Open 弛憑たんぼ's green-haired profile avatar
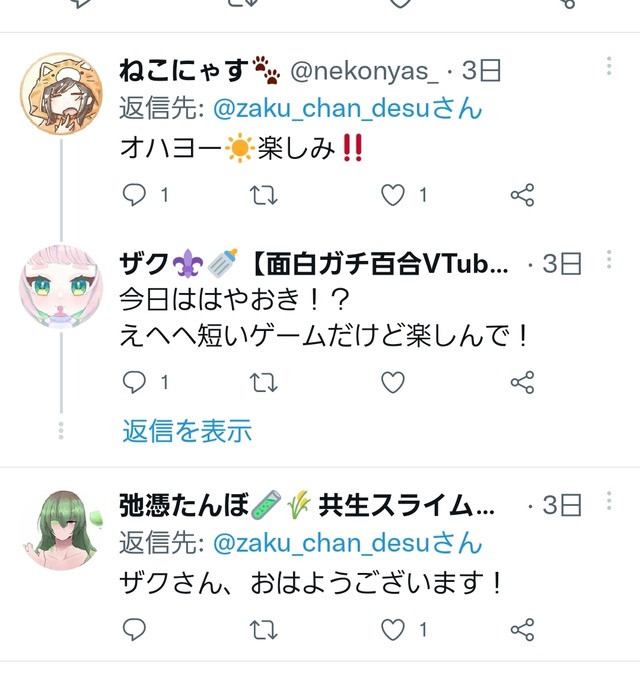 click(x=61, y=530)
